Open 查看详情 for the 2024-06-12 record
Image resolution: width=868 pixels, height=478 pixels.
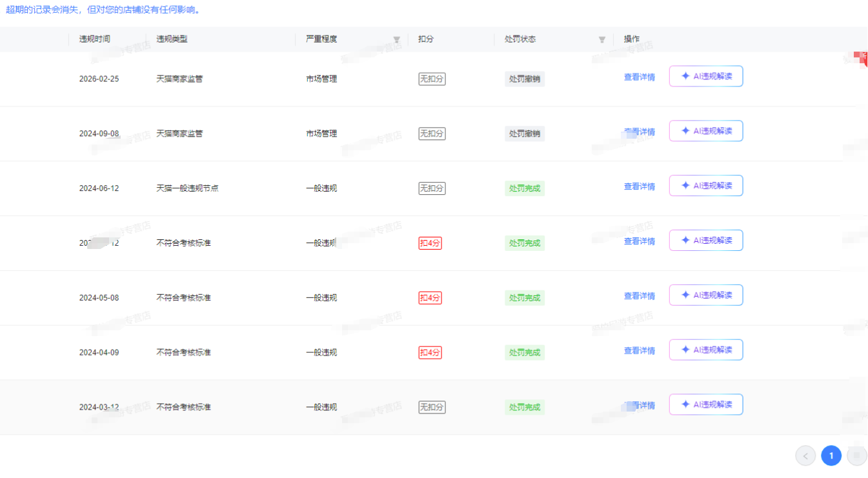[x=639, y=186]
